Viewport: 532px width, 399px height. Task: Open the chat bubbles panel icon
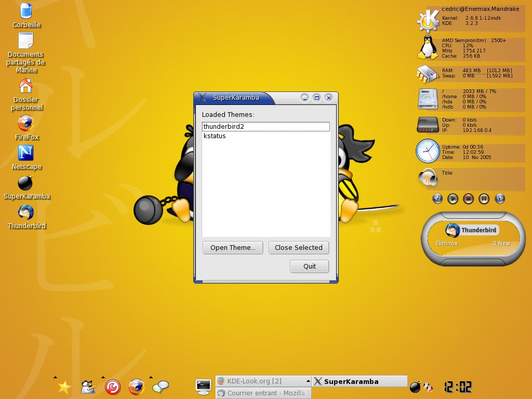point(161,387)
